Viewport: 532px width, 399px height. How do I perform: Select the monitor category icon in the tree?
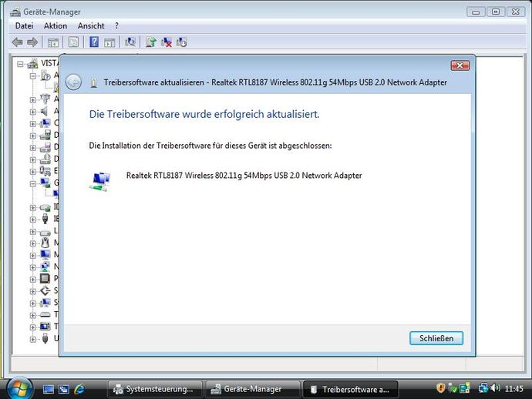(45, 255)
